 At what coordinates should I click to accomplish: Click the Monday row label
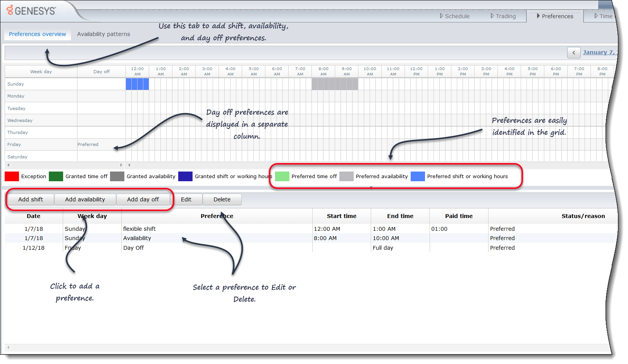[x=16, y=96]
